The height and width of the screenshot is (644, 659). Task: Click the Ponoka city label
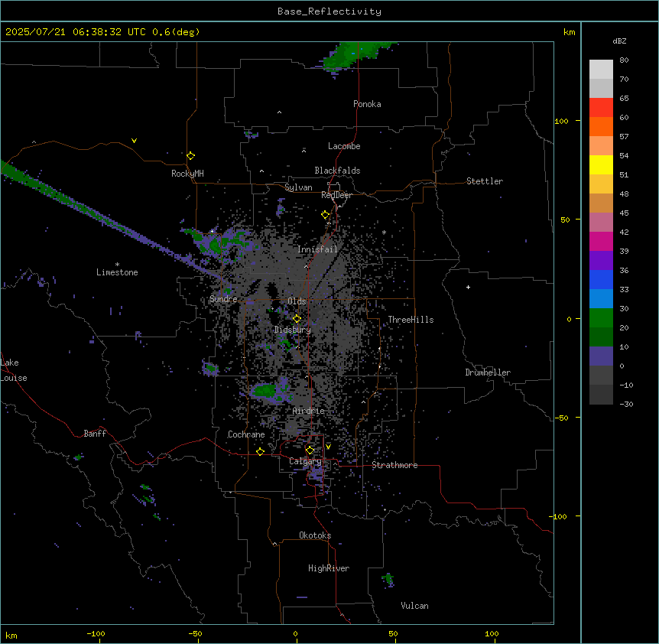367,104
